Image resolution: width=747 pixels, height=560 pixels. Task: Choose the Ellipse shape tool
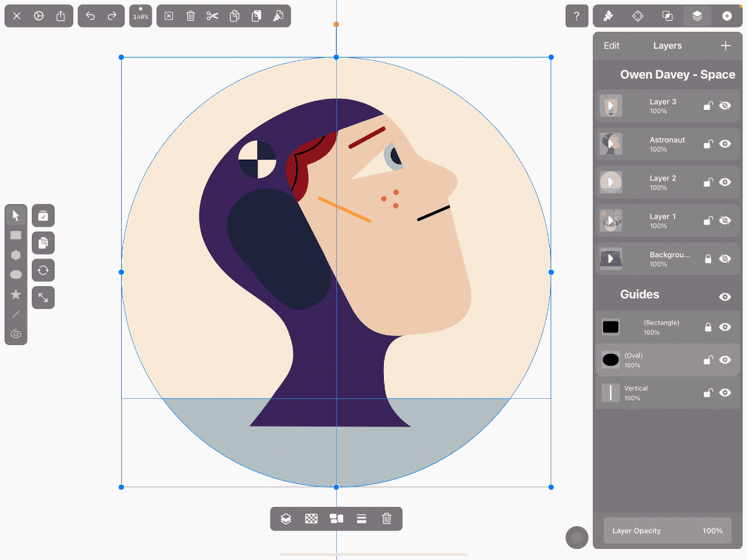tap(16, 274)
